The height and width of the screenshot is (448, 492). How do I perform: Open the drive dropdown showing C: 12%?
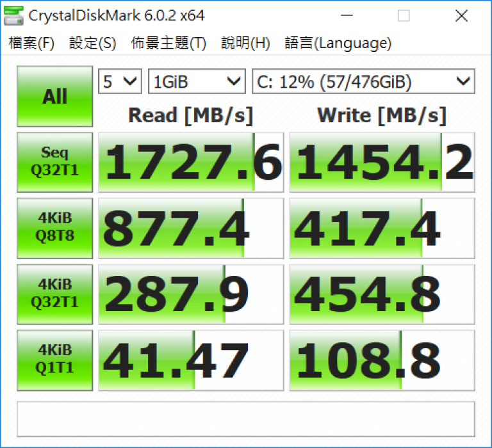click(x=363, y=81)
